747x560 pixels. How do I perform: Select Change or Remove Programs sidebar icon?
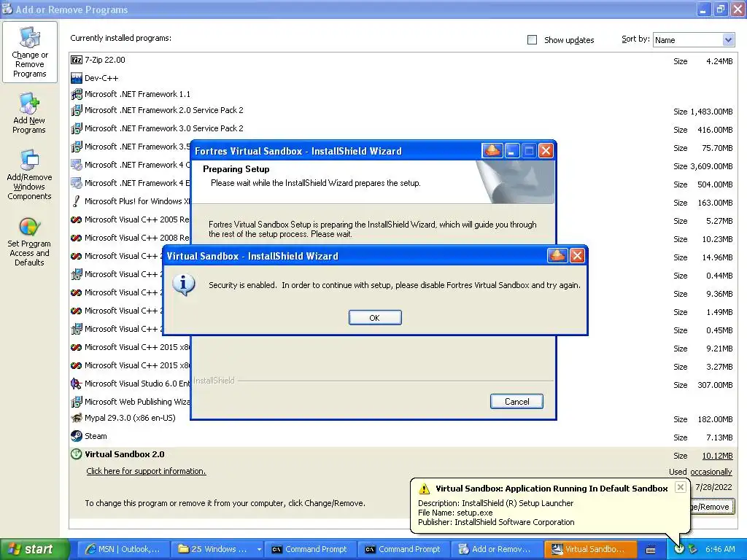tap(29, 52)
